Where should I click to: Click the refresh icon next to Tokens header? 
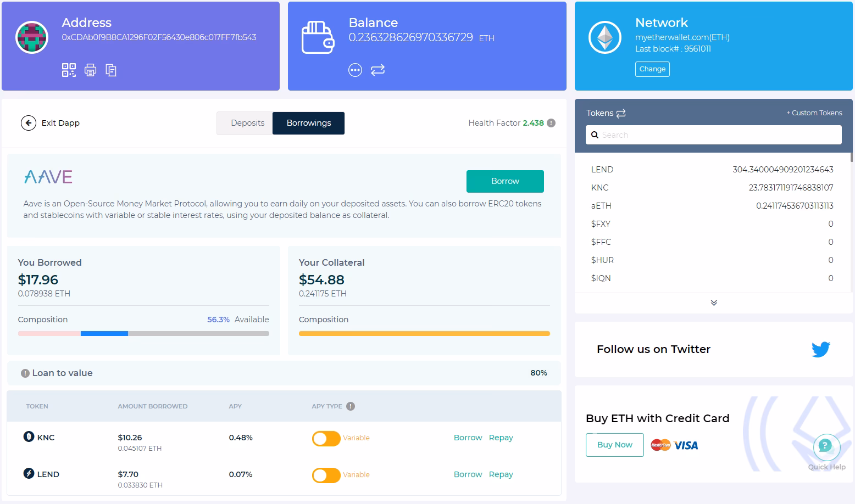[x=621, y=113]
